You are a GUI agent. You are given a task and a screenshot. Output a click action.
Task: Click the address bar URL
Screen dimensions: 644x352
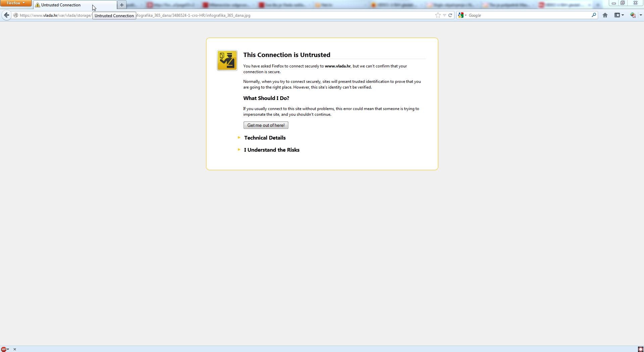[201, 15]
